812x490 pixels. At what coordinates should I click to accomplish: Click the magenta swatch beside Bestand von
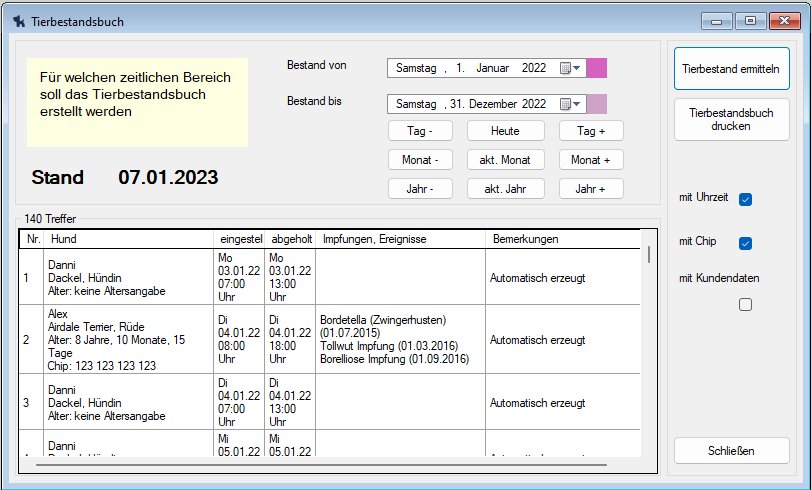596,68
